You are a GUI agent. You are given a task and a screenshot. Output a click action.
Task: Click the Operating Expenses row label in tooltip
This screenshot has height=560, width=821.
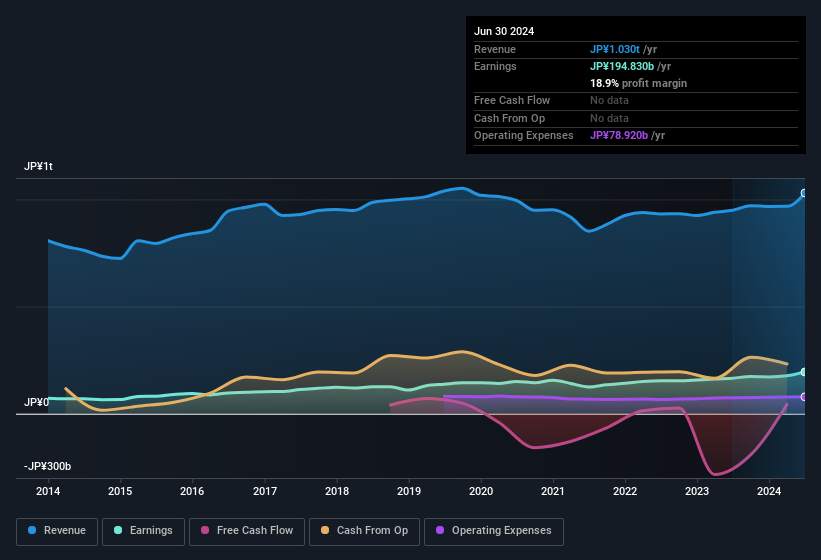coord(524,136)
